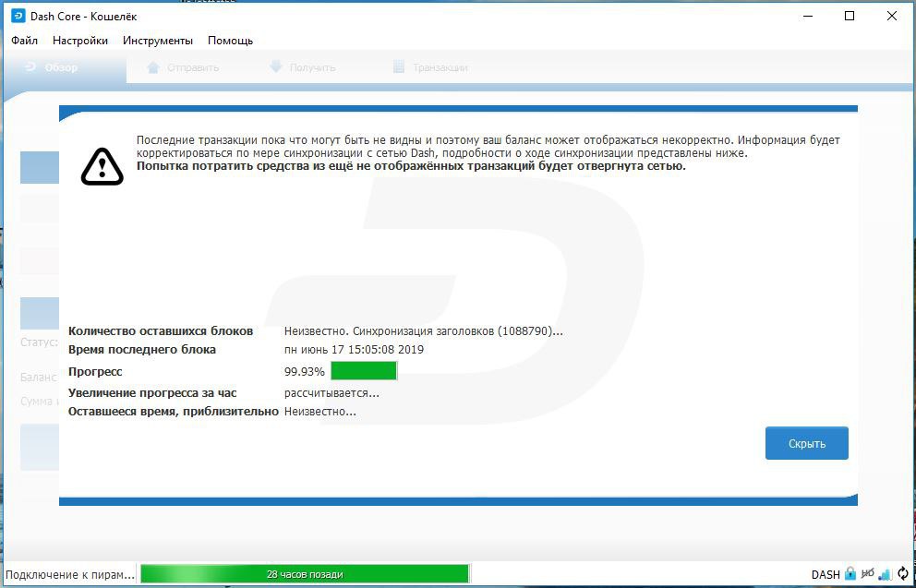Click the warning triangle icon
Image resolution: width=916 pixels, height=588 pixels.
point(102,166)
